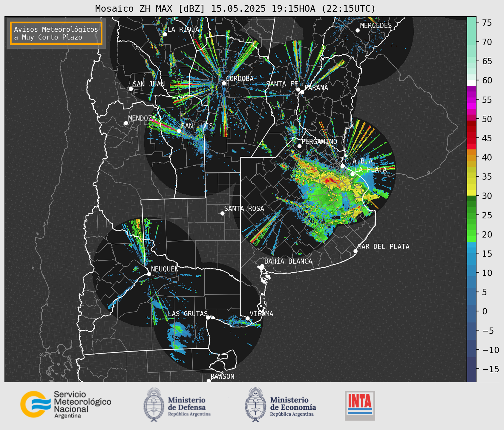Image resolution: width=504 pixels, height=430 pixels.
Task: Click the MERCEDES label
Action: [x=376, y=25]
